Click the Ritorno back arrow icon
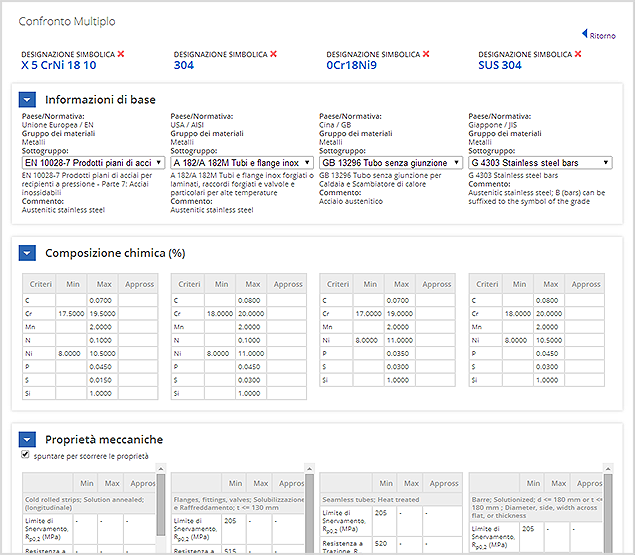 pos(584,34)
